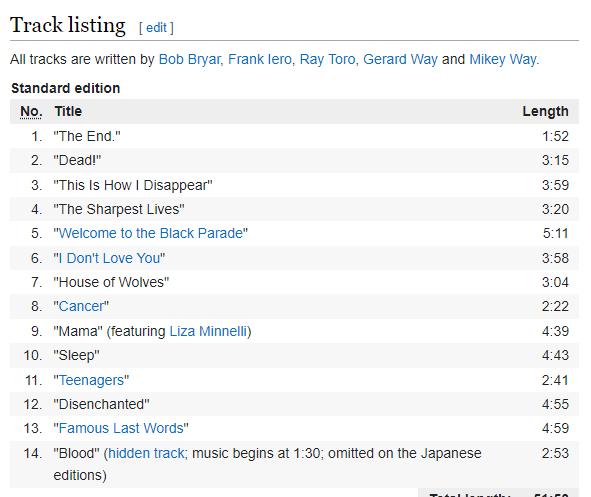
Task: Go to Mikey Way's page
Action: (503, 60)
